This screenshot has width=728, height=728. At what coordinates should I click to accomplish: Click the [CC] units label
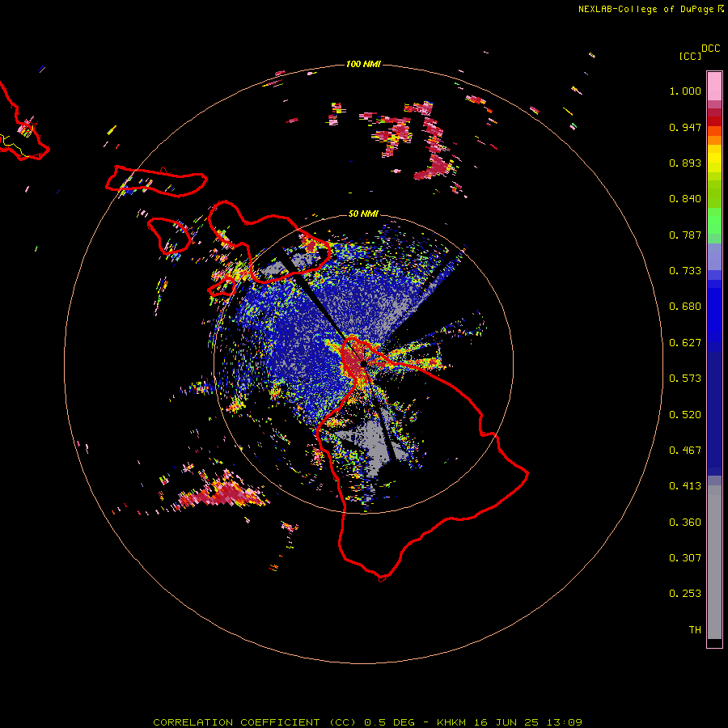coord(690,56)
